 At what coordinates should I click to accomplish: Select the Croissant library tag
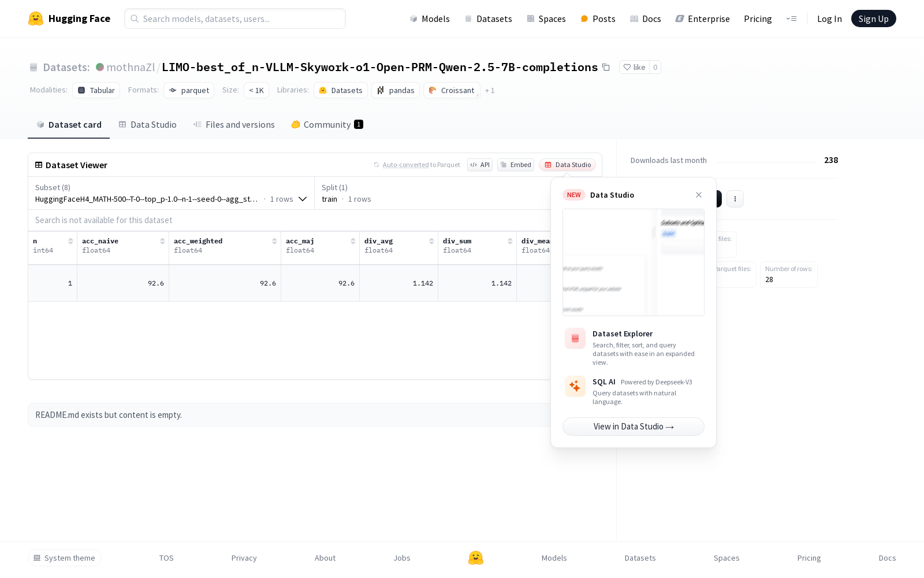tap(452, 90)
